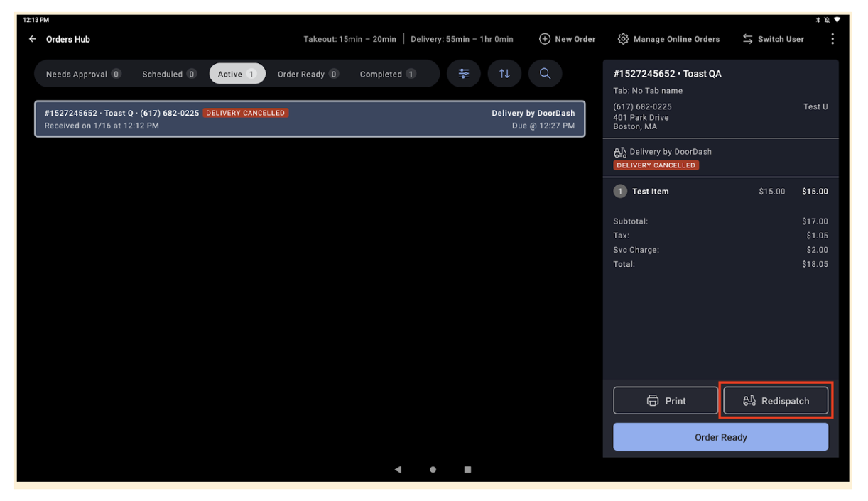868x501 pixels.
Task: Open Android recent apps
Action: (467, 469)
